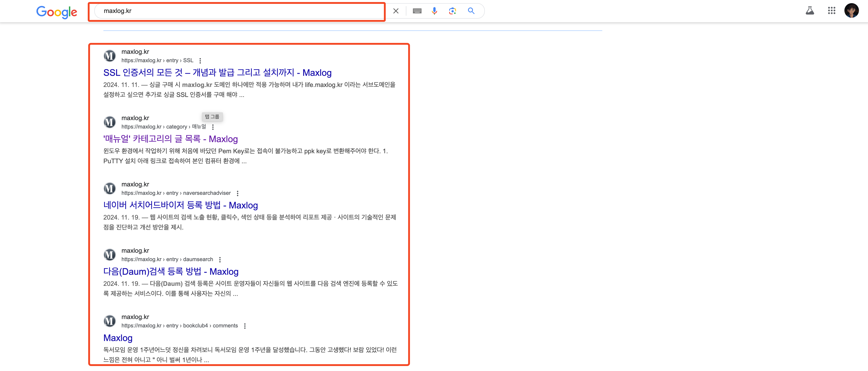Start voice search with microphone

pyautogui.click(x=434, y=11)
